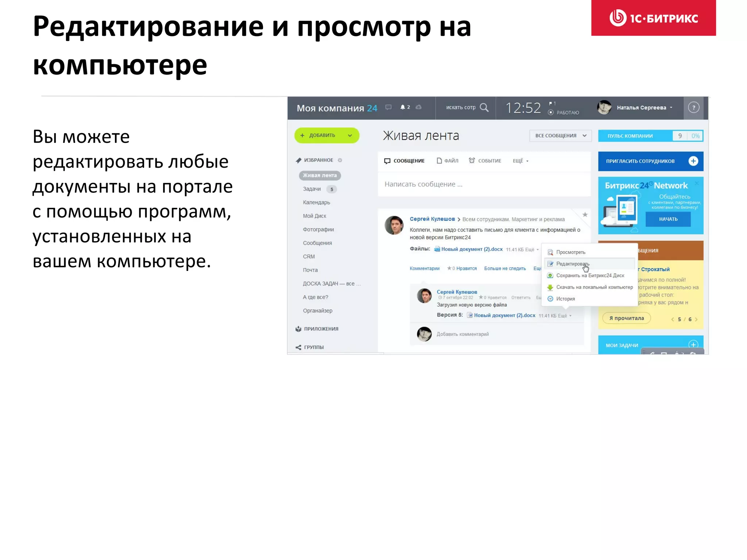Expand the Добавить button dropdown

(350, 135)
